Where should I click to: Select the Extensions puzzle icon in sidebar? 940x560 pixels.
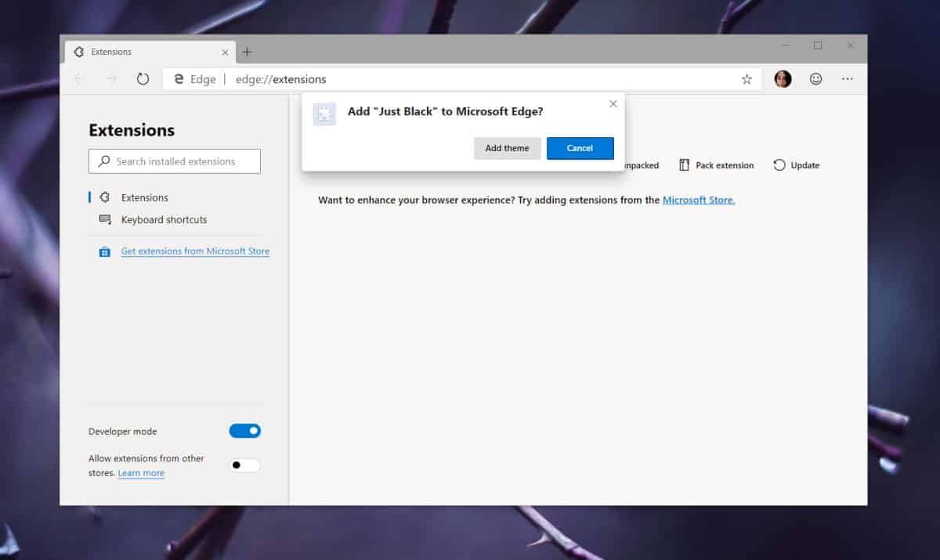104,197
